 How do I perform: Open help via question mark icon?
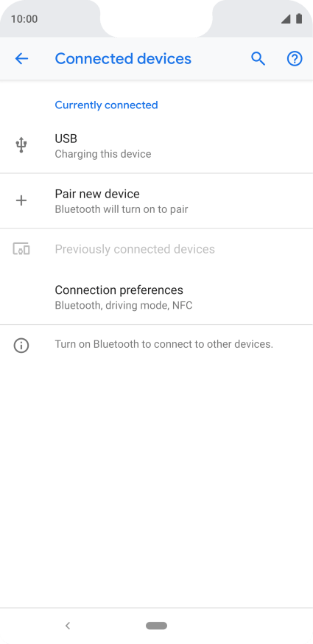click(x=295, y=59)
